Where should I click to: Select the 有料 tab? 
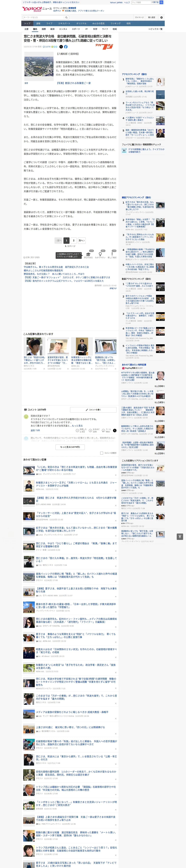pos(129,24)
